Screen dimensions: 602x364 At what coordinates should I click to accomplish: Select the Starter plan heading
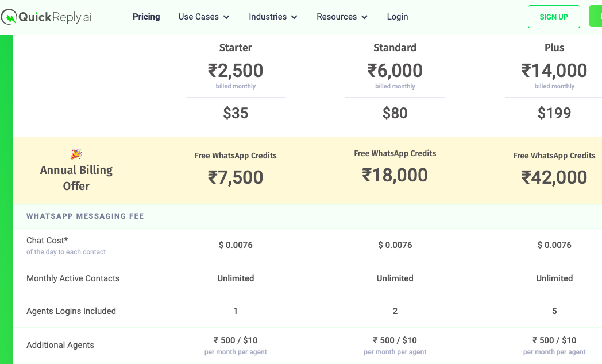[236, 48]
